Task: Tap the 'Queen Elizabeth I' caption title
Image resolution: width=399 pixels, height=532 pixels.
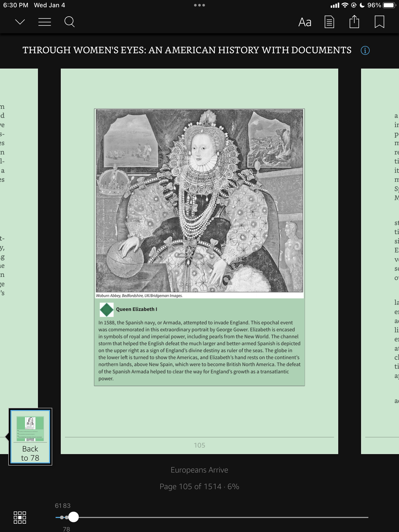Action: click(x=137, y=309)
